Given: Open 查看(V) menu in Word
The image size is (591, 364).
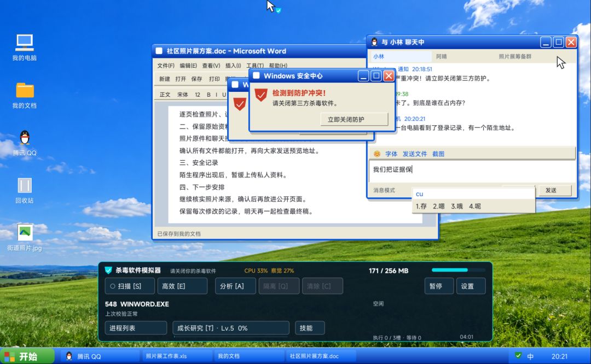Looking at the screenshot, I should click(211, 66).
